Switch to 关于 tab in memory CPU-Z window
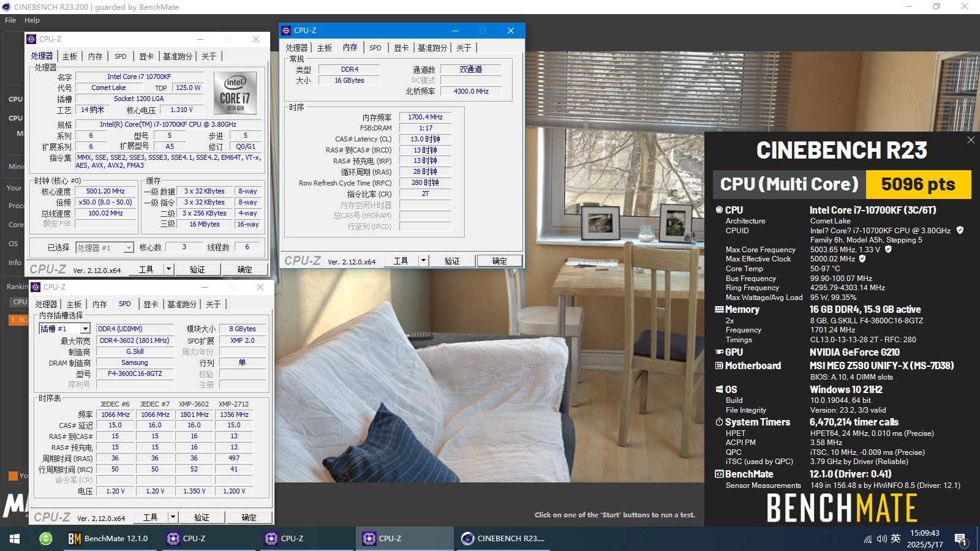This screenshot has width=980, height=551. click(464, 48)
